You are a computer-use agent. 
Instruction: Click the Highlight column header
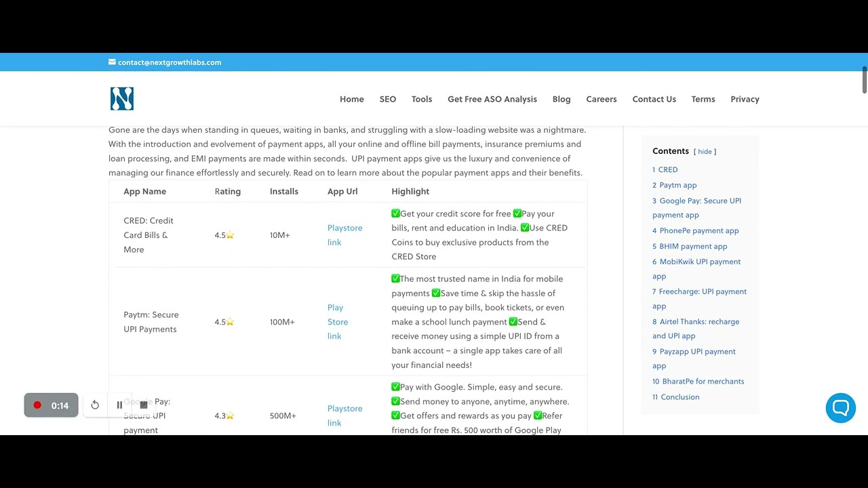pos(410,192)
